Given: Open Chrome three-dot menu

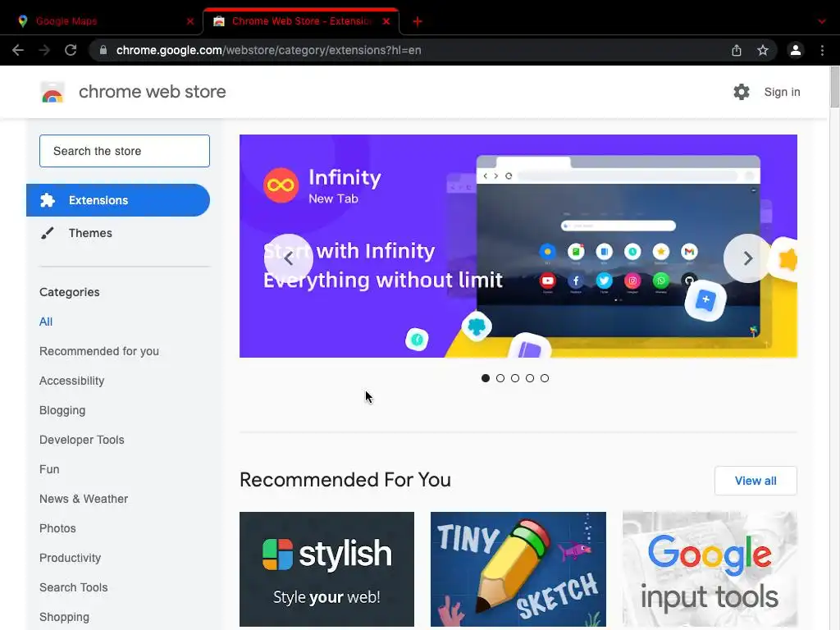Looking at the screenshot, I should coord(822,50).
